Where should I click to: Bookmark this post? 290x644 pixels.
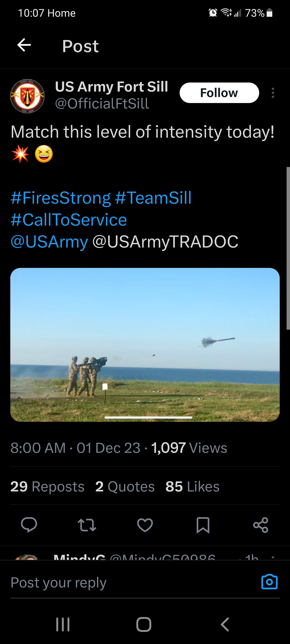tap(203, 525)
